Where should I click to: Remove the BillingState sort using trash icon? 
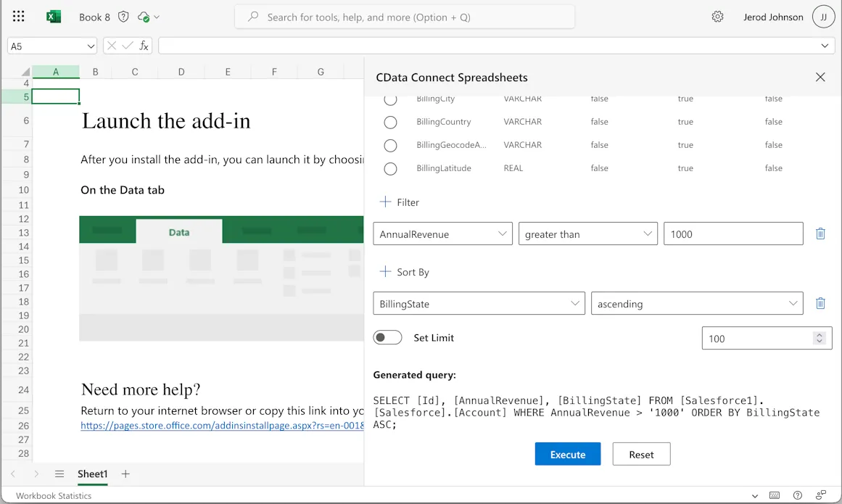pyautogui.click(x=820, y=303)
